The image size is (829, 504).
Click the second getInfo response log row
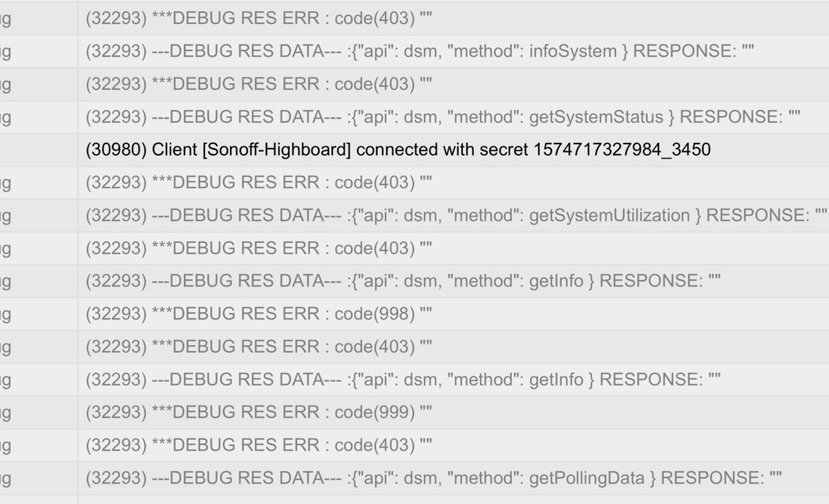click(454, 380)
